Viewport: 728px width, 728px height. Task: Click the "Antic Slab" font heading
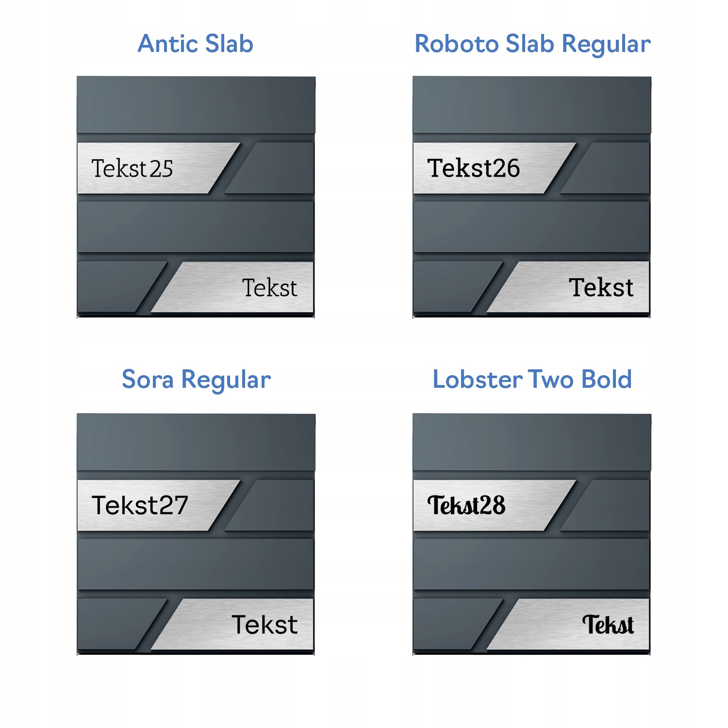coord(196,44)
